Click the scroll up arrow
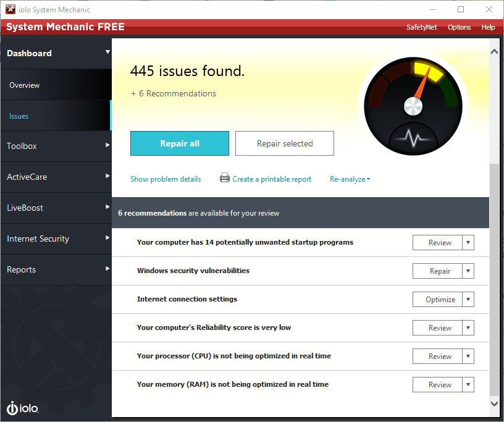 [494, 51]
